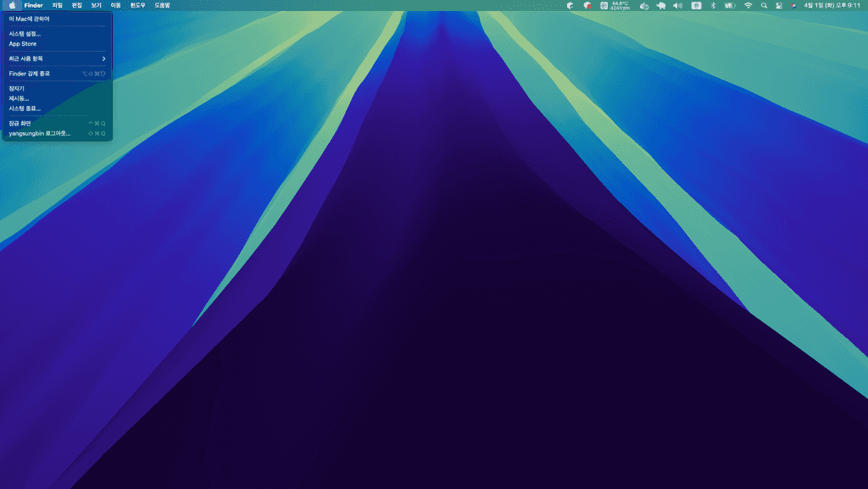Select 이 Mac에 관하여
This screenshot has height=489, width=868.
pos(57,19)
